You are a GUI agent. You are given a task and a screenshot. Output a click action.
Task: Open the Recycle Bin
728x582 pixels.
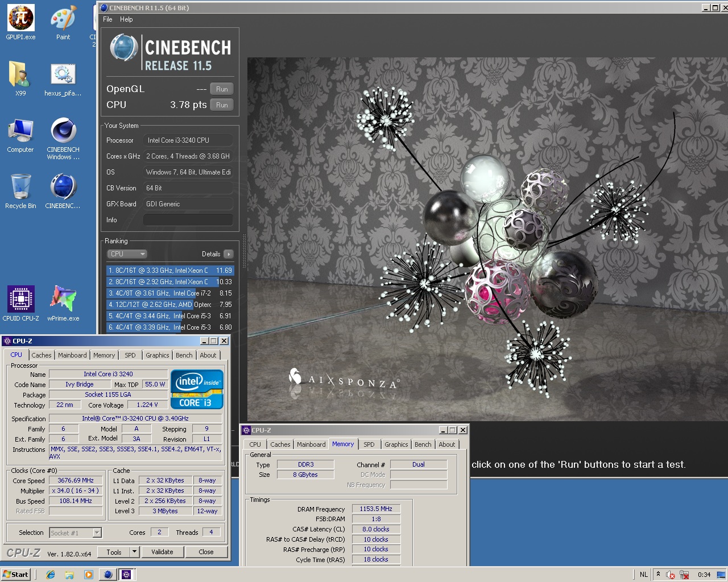pos(20,191)
